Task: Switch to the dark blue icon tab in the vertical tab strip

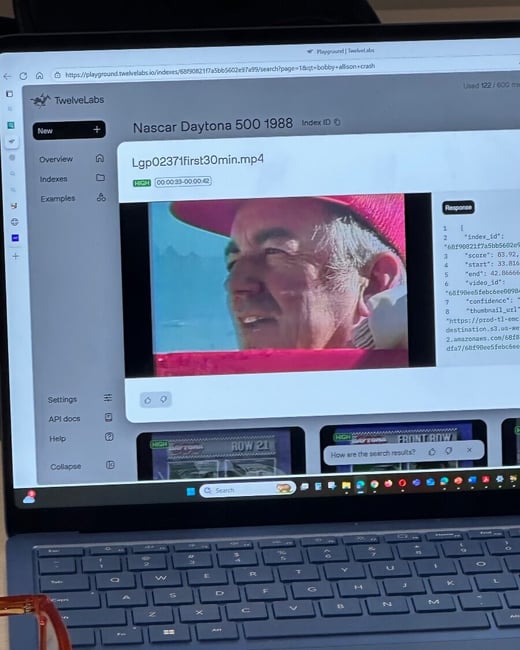Action: click(x=15, y=238)
